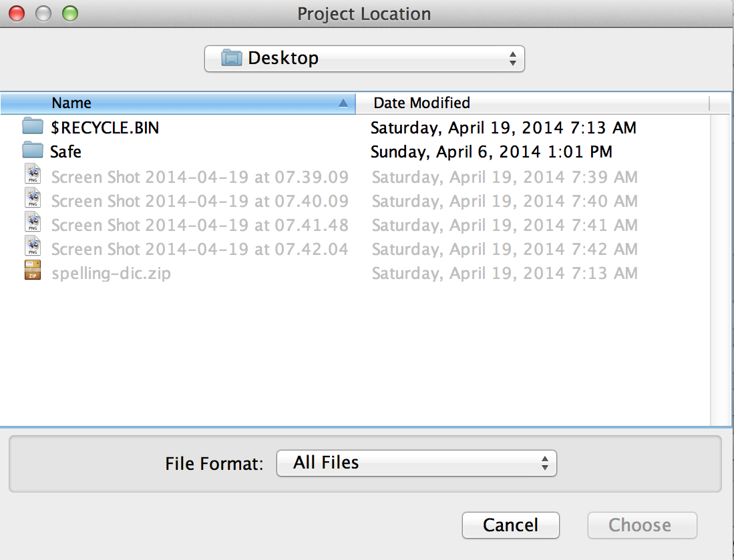This screenshot has width=734, height=560.
Task: Select the spelling-dic.zip file row
Action: coord(110,273)
